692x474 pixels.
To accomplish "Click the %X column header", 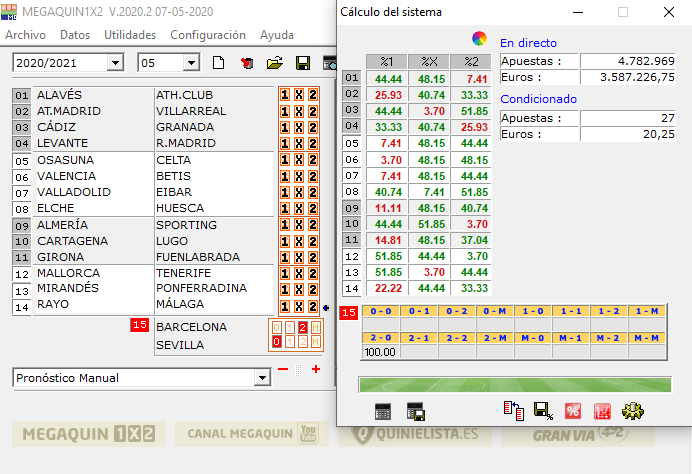I will tap(429, 61).
